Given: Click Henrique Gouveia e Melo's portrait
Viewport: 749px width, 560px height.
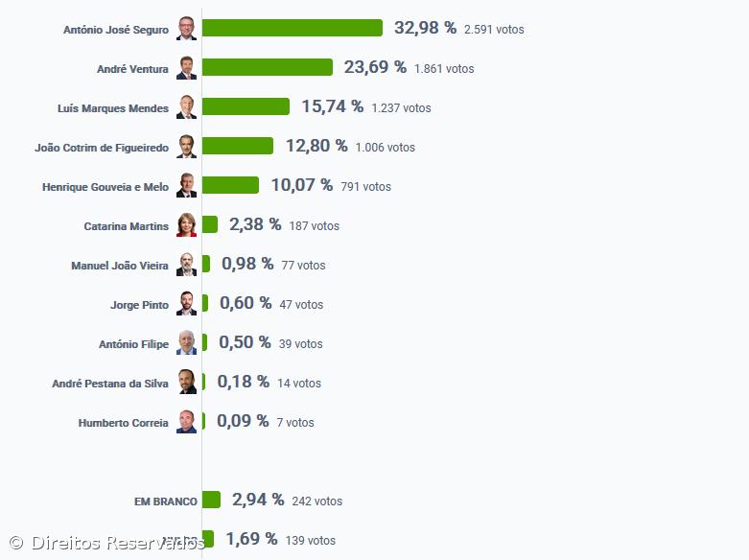Looking at the screenshot, I should [186, 186].
